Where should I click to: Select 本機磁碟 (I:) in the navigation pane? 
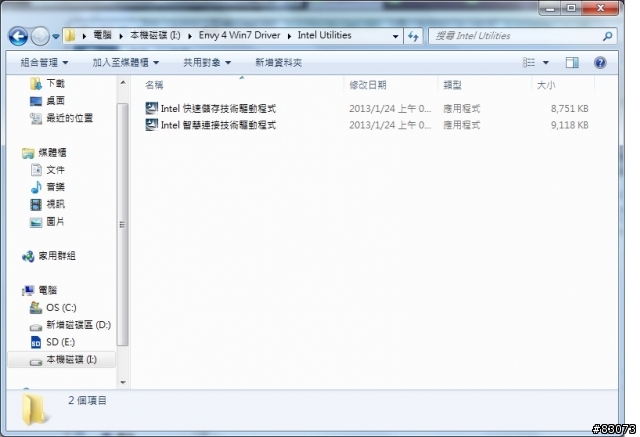[x=71, y=359]
